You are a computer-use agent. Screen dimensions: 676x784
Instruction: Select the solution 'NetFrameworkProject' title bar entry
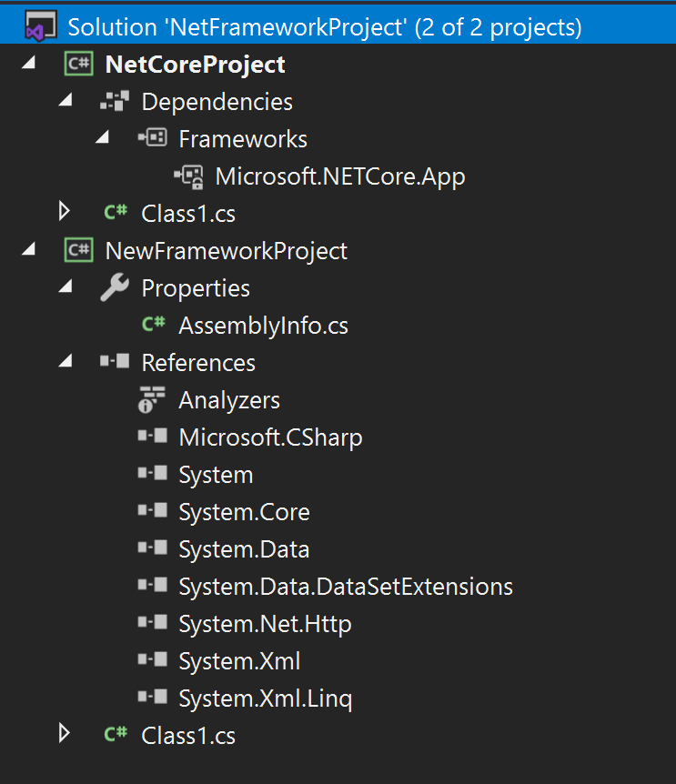[x=273, y=26]
